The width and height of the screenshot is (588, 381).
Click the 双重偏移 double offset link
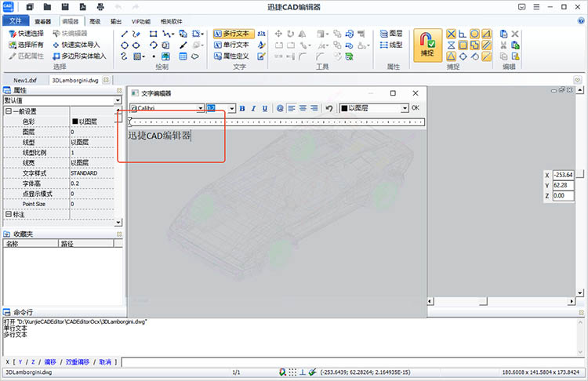pos(78,362)
